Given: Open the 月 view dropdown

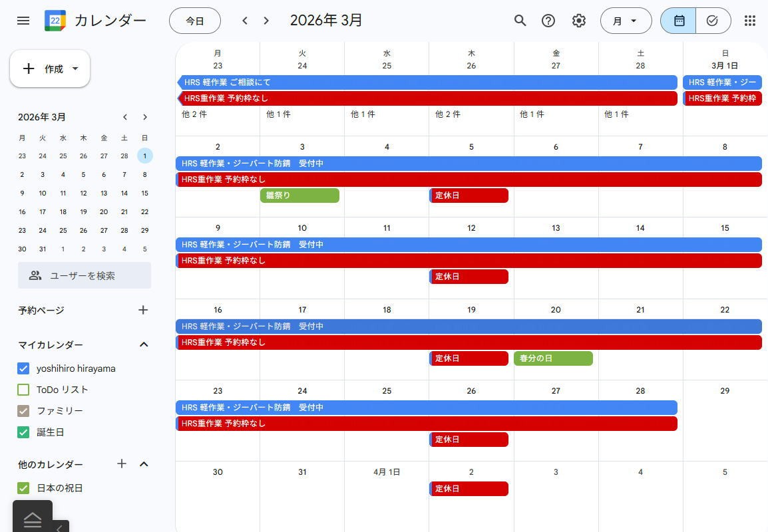Looking at the screenshot, I should coord(625,21).
